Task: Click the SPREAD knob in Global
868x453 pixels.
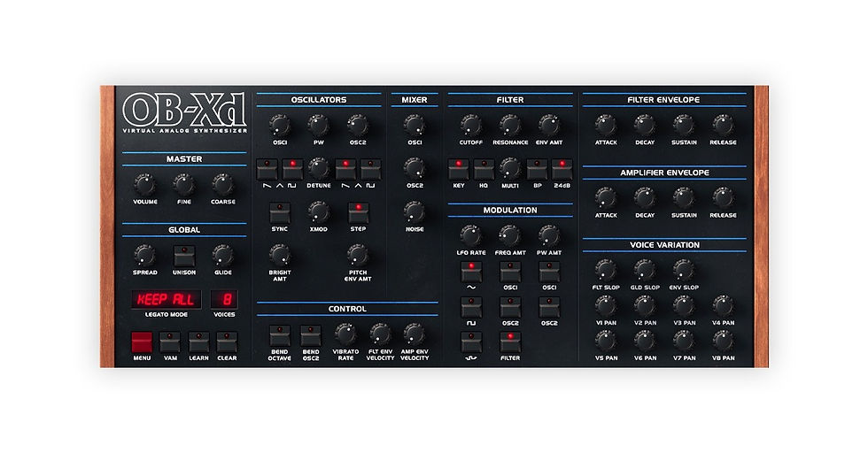Action: point(145,256)
